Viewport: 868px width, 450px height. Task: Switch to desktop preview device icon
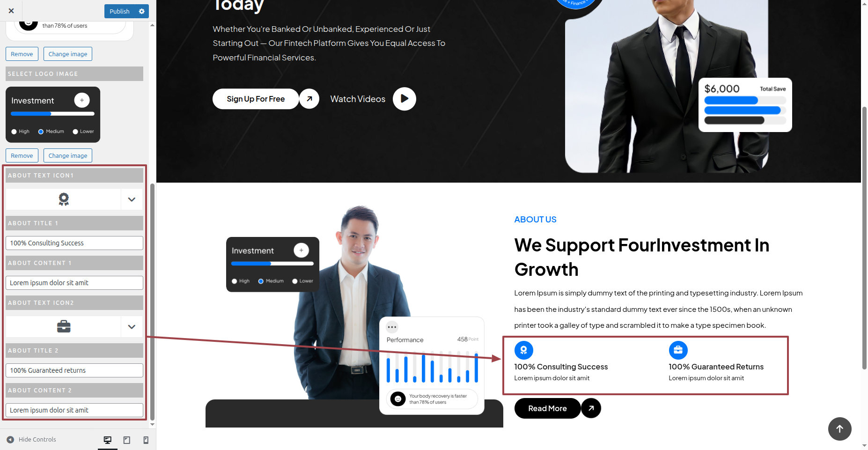click(x=108, y=440)
